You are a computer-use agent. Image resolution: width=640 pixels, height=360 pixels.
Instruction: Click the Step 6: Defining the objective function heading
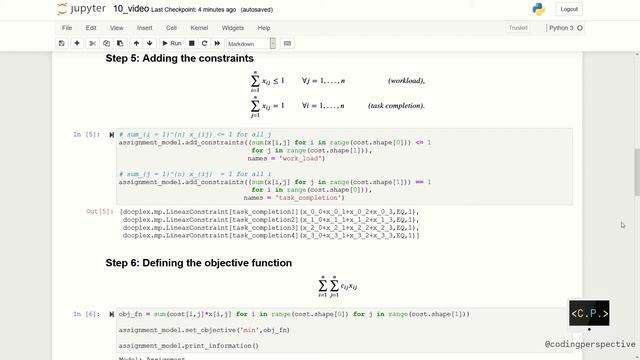point(199,263)
